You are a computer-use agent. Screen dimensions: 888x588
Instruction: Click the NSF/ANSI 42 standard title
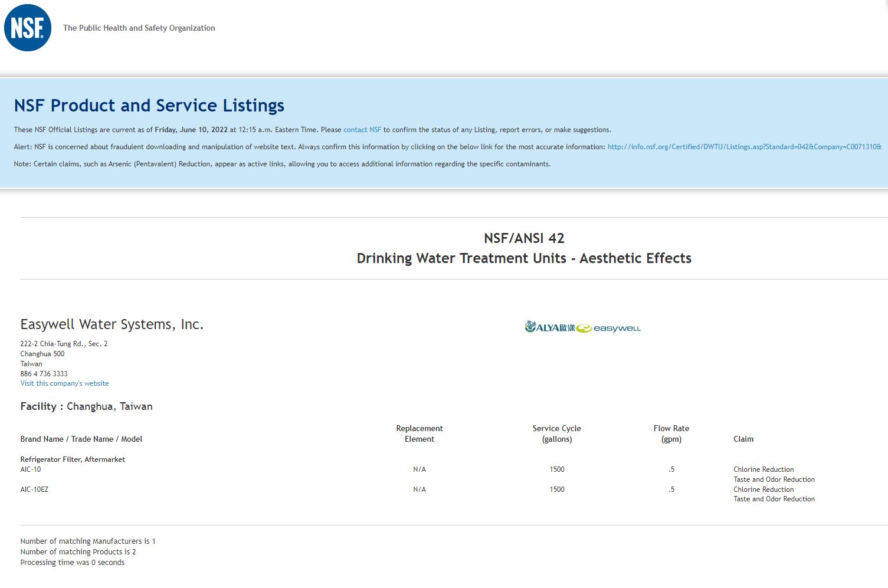[x=524, y=238]
